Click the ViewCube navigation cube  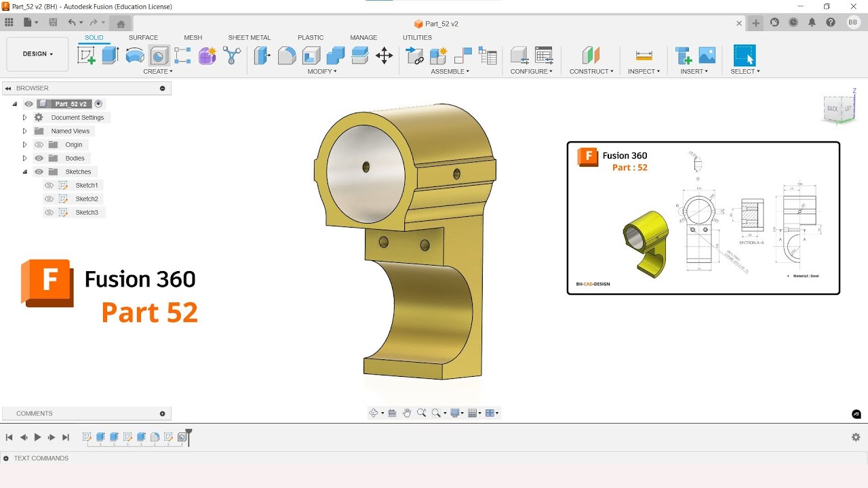pyautogui.click(x=838, y=108)
